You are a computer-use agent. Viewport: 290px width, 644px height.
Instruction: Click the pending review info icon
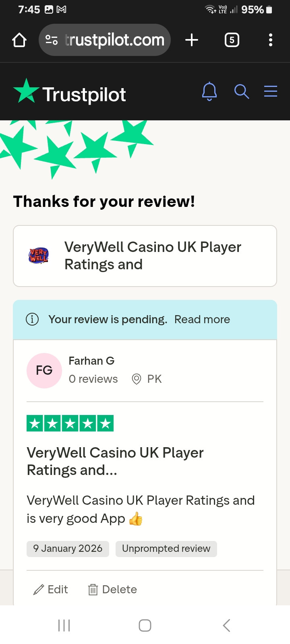(32, 319)
